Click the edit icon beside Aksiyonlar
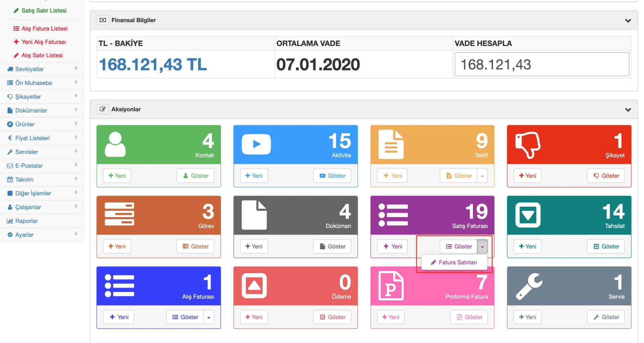644x343 pixels. click(x=103, y=109)
